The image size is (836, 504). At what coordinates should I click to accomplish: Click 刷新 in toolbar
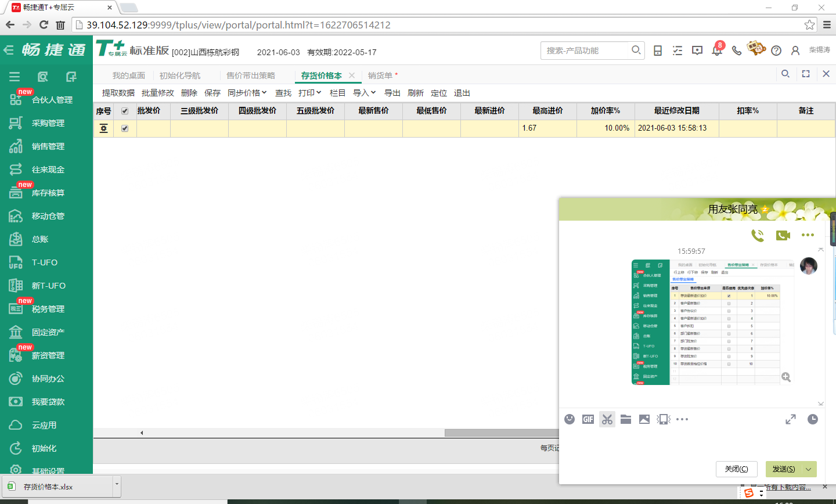[x=416, y=93]
